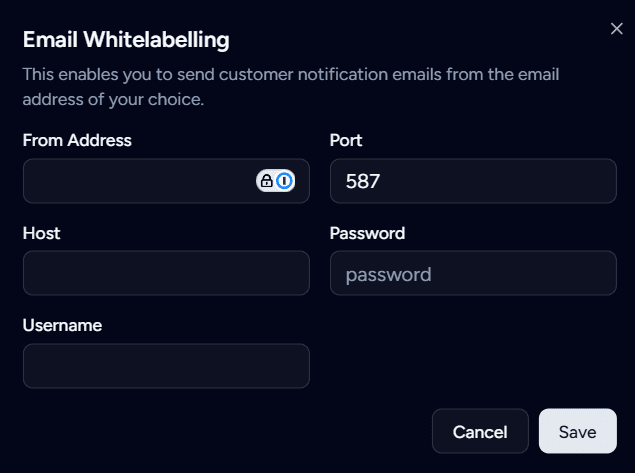635x473 pixels.
Task: Click the "From Address" field label
Action: 77,141
